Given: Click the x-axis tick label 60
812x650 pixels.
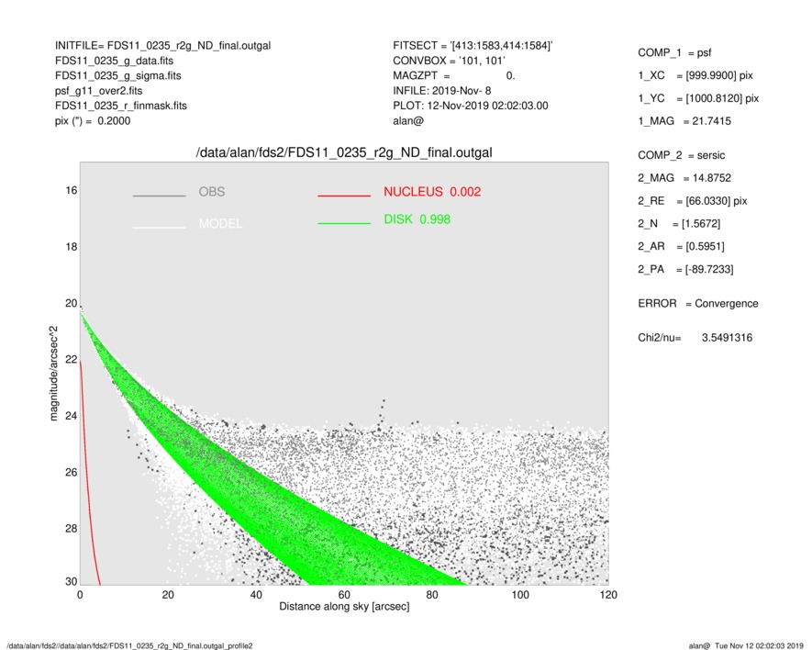Looking at the screenshot, I should [x=344, y=595].
